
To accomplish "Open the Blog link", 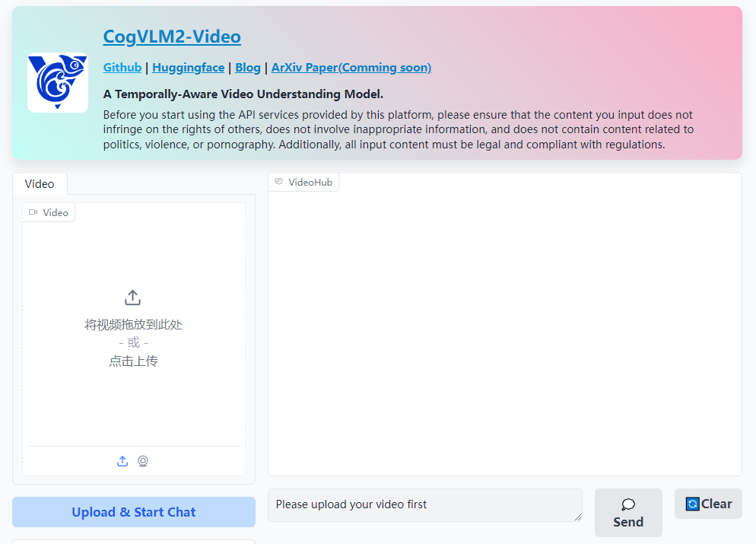I will [247, 67].
